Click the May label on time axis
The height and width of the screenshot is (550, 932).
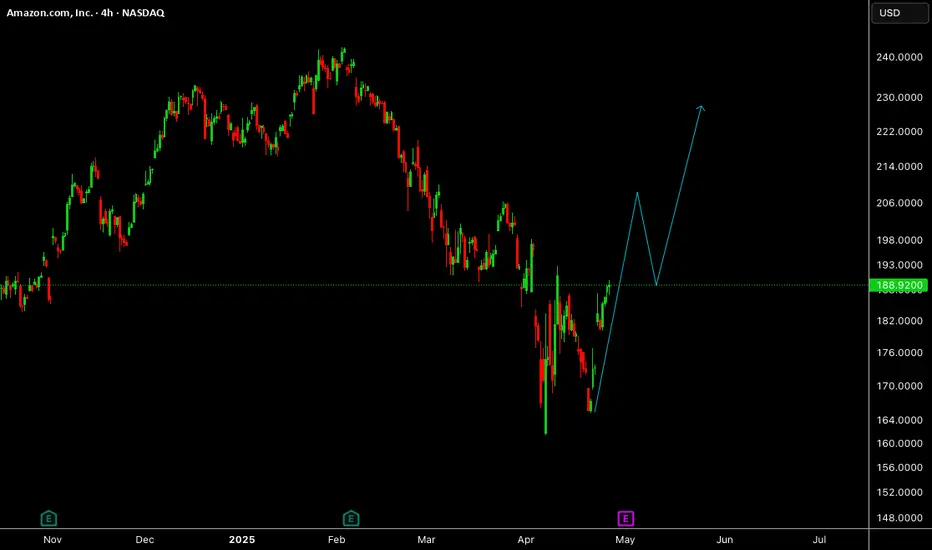[x=625, y=540]
